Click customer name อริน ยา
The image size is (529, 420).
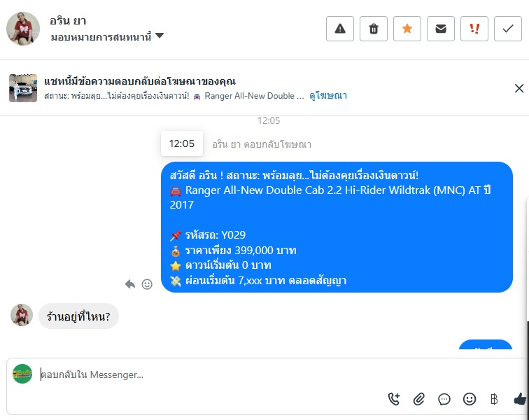coord(68,21)
